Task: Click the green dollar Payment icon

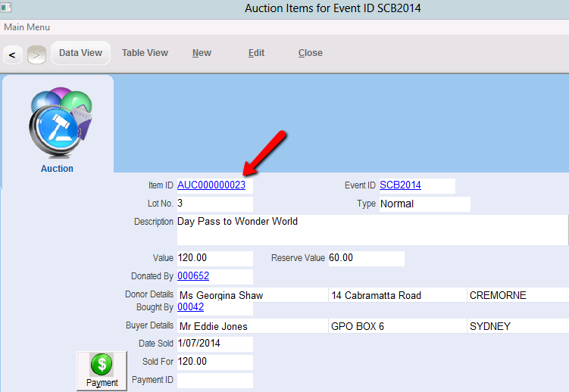Action: 102,365
